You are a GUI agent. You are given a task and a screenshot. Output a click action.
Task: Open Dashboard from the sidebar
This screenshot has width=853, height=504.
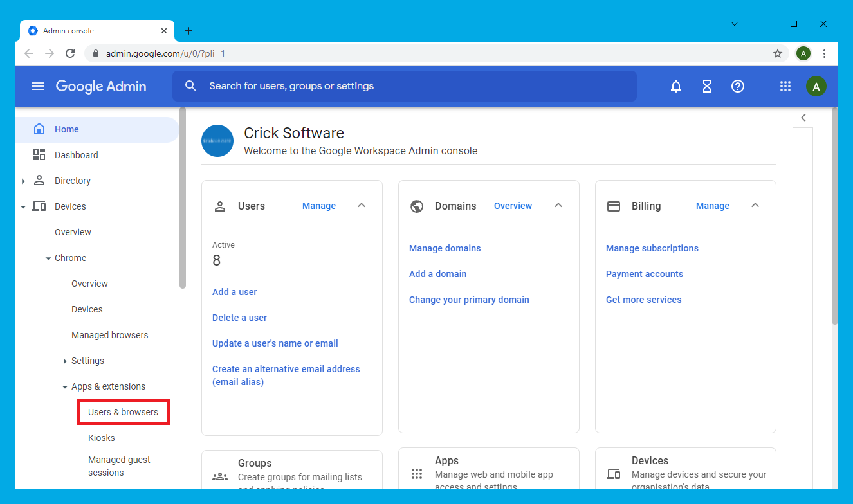(x=76, y=155)
